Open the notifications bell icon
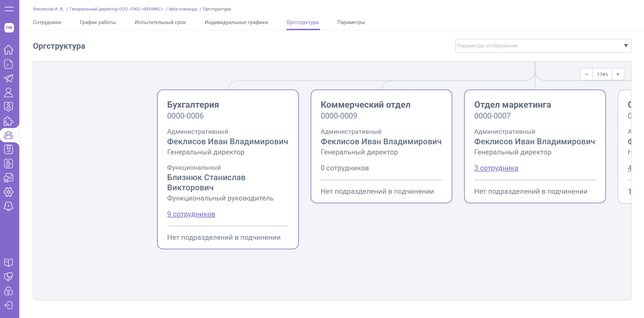Image resolution: width=644 pixels, height=318 pixels. [x=8, y=206]
